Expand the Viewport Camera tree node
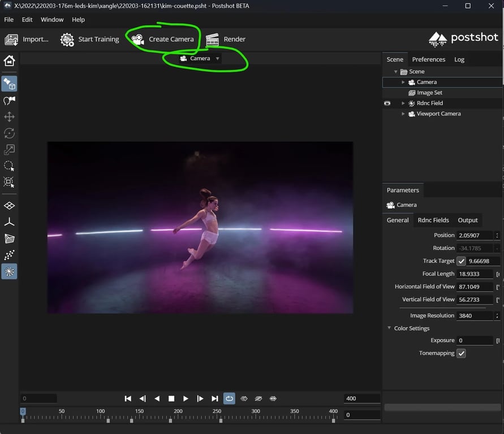The height and width of the screenshot is (434, 504). 403,114
